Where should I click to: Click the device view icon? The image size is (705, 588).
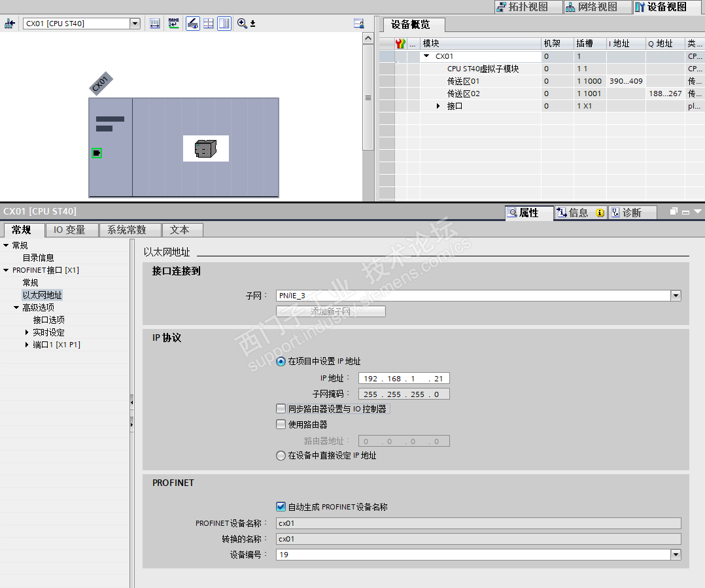pos(640,7)
